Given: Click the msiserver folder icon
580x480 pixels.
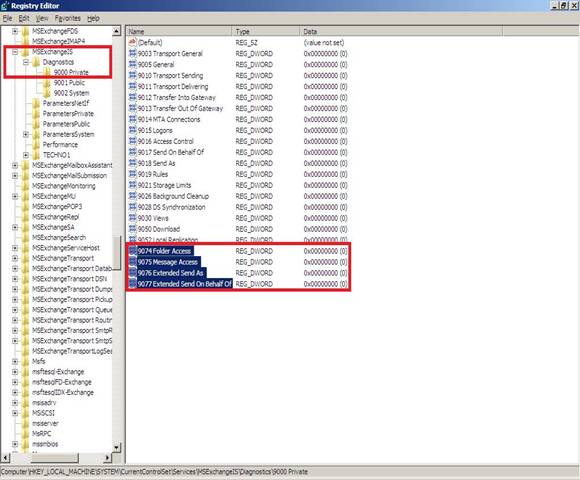Looking at the screenshot, I should point(26,423).
